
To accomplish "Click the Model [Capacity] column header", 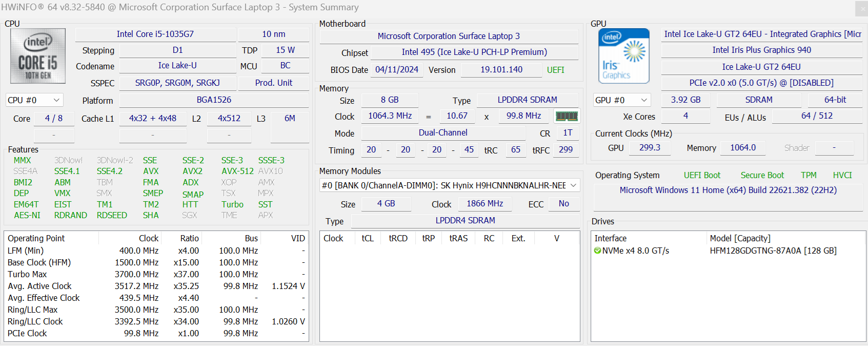I will click(x=740, y=238).
